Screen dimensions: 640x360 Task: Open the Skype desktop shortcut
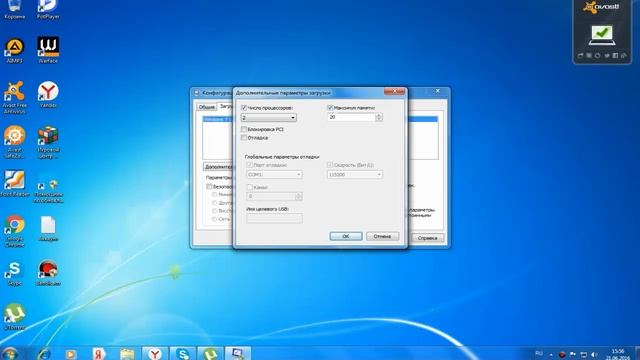point(15,273)
